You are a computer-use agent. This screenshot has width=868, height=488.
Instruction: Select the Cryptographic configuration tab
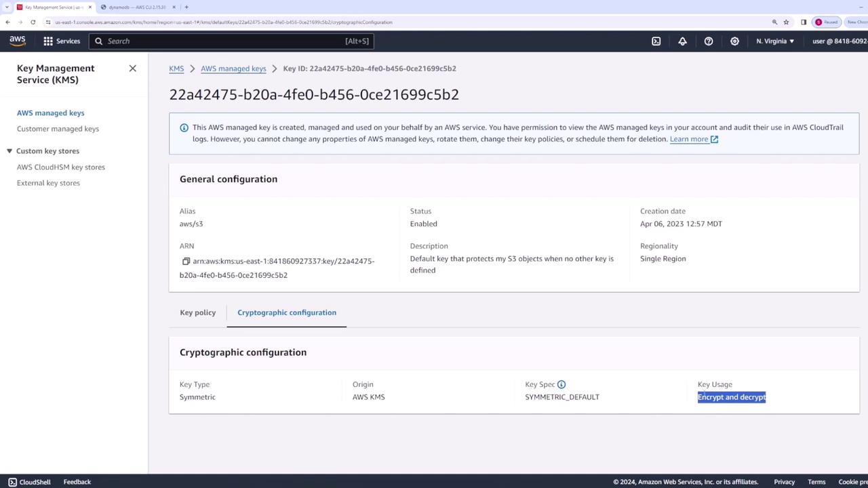[287, 312]
